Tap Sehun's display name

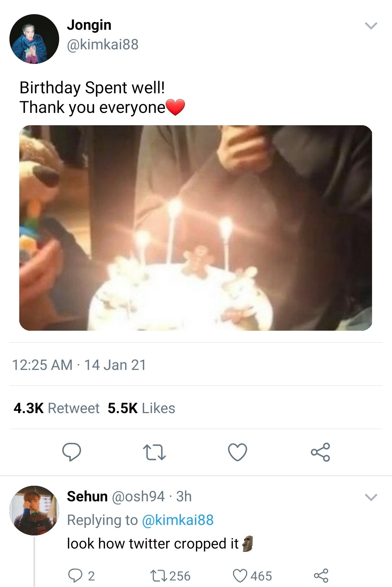click(87, 496)
